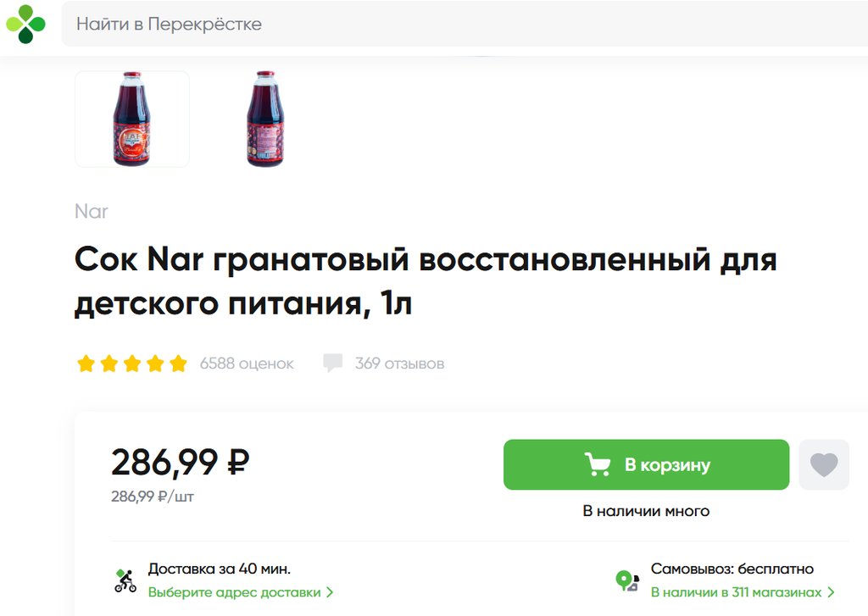Click the 286,99 ₽ price
Image resolution: width=868 pixels, height=616 pixels.
point(181,463)
